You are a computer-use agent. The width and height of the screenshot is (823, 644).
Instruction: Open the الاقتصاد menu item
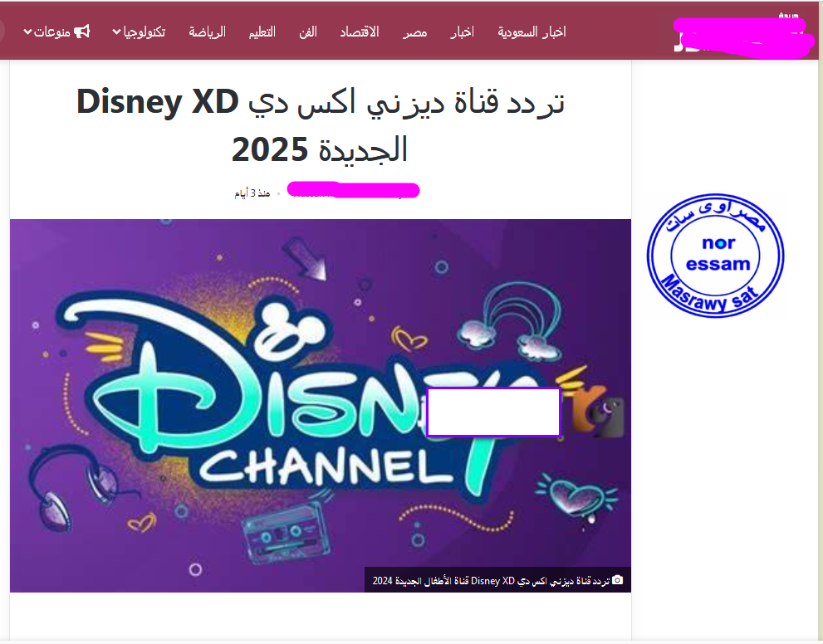coord(360,32)
